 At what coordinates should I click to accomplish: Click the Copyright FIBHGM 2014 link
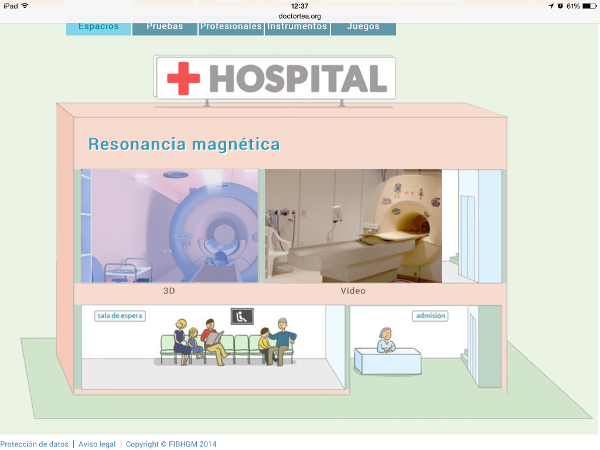click(x=170, y=443)
